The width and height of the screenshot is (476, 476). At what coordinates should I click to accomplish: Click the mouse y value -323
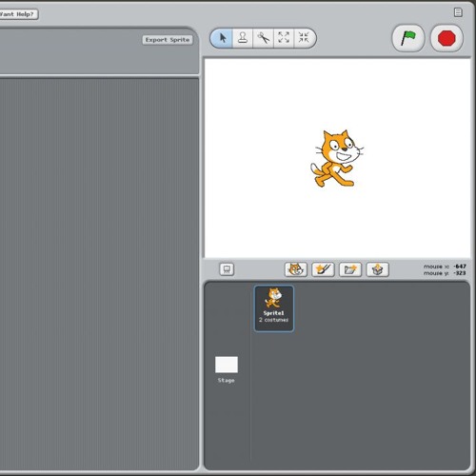460,273
